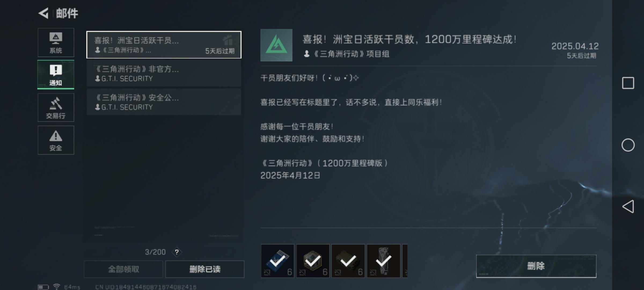
Task: Tap the Android home circle button
Action: point(628,145)
